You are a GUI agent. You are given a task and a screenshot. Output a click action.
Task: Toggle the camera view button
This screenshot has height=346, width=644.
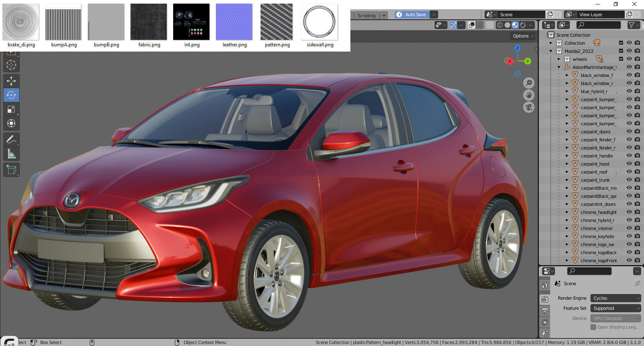click(529, 107)
